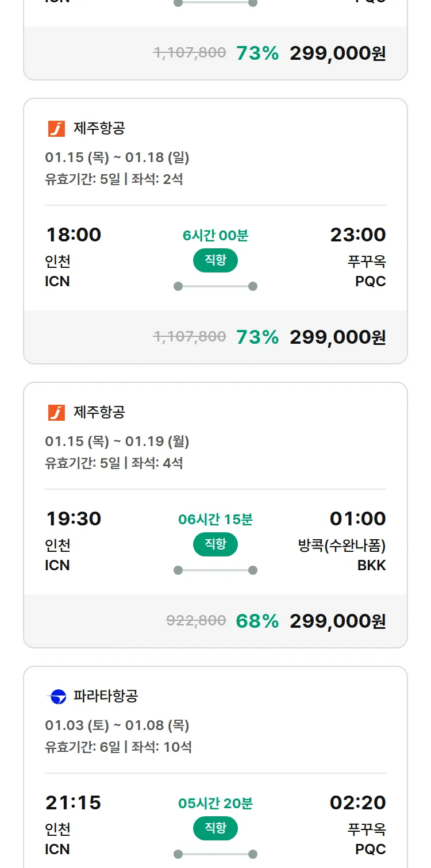Tap 직항 badge under 6시간 00분
The height and width of the screenshot is (868, 431).
pos(215,260)
